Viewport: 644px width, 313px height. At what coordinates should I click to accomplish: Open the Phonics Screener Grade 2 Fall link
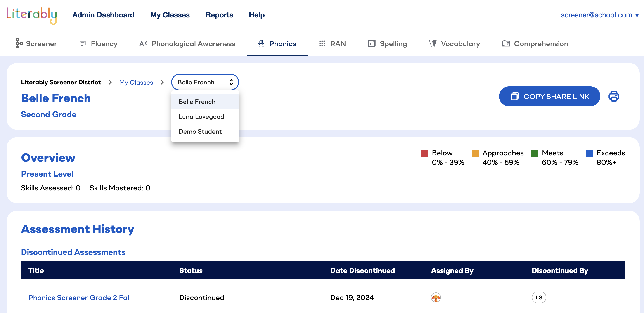80,297
